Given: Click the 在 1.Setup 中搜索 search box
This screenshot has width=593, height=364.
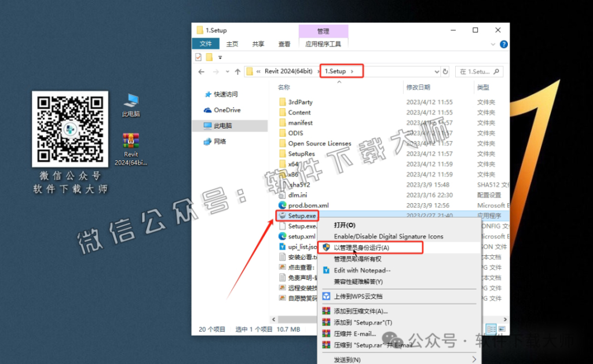Looking at the screenshot, I should click(479, 71).
